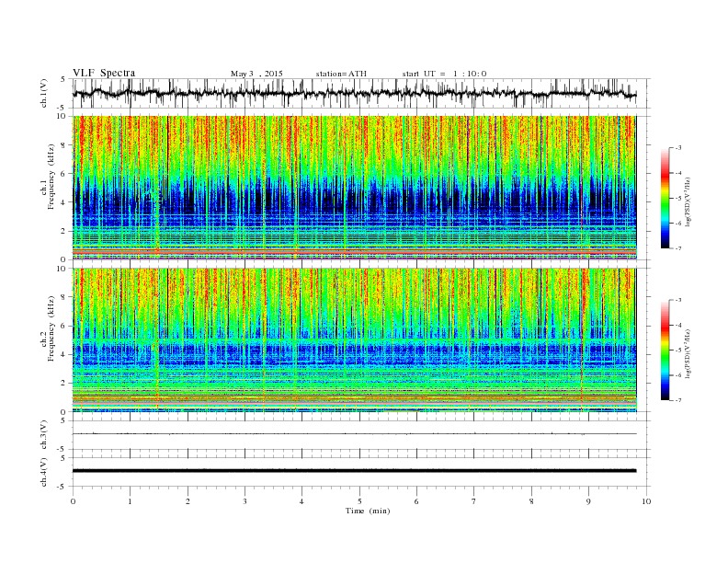The height and width of the screenshot is (563, 728).
Task: Click the '2' minute tick on time axis
Action: pos(188,501)
